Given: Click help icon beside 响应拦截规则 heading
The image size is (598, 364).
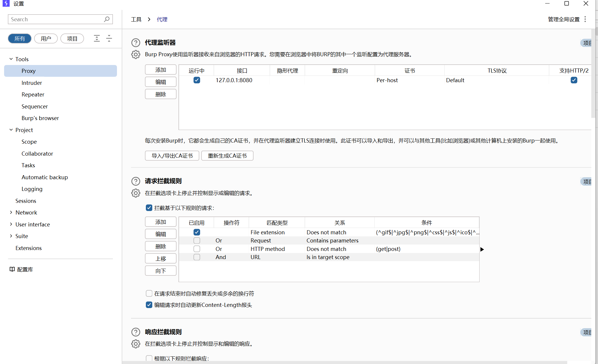Looking at the screenshot, I should (x=136, y=332).
